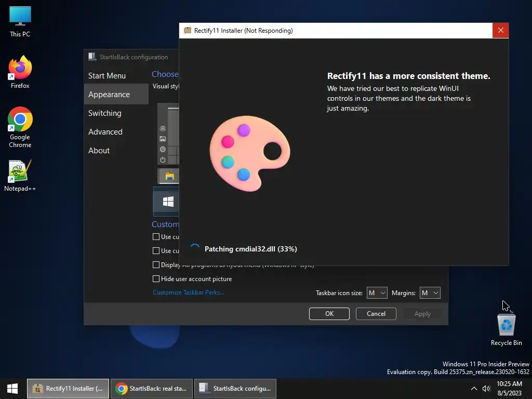
Task: Select Start Menu in StartIsBack sidebar
Action: click(116, 76)
